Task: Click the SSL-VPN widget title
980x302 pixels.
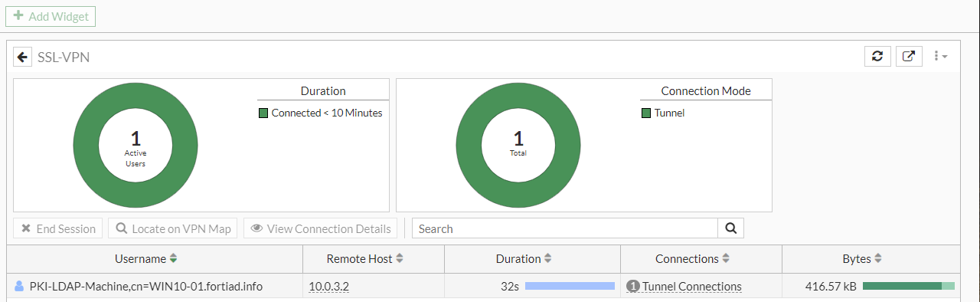Action: point(64,57)
